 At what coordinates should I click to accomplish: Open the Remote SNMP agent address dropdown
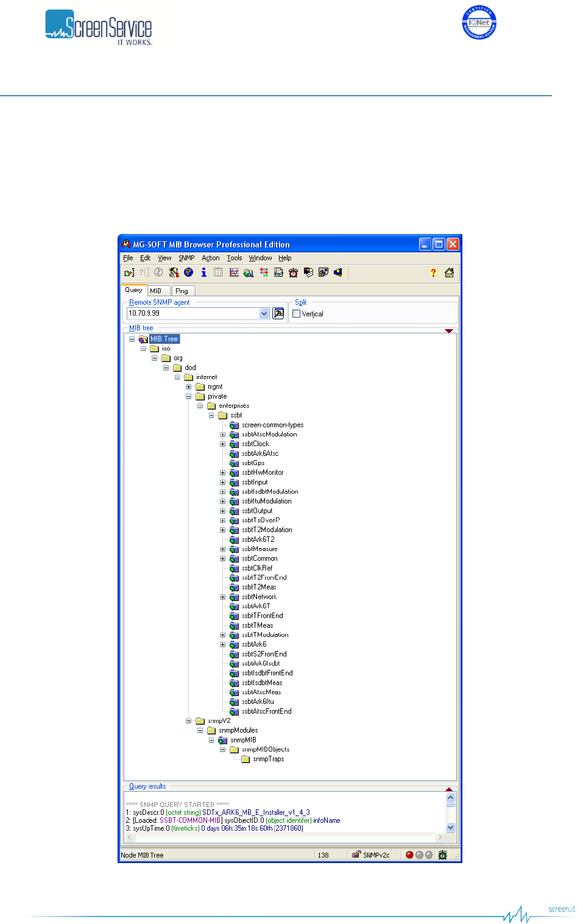pos(264,313)
